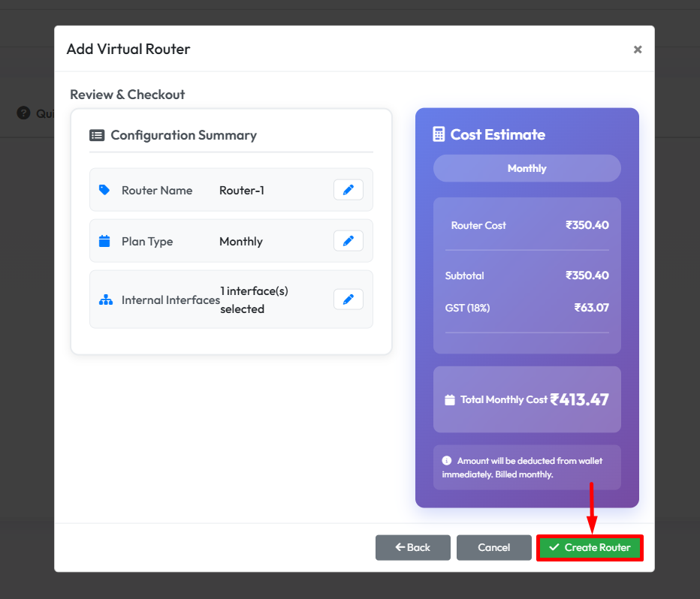This screenshot has height=599, width=700.
Task: Edit the Router Name with pencil icon
Action: [348, 190]
